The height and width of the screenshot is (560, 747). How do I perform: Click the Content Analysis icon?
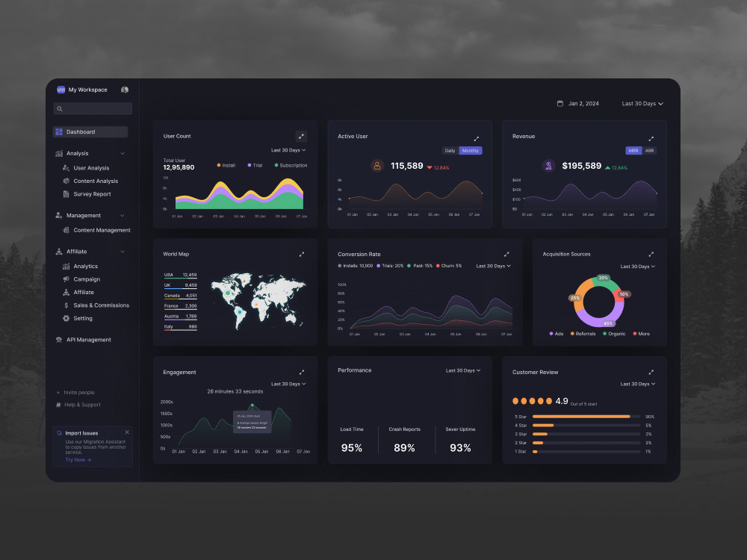click(66, 181)
